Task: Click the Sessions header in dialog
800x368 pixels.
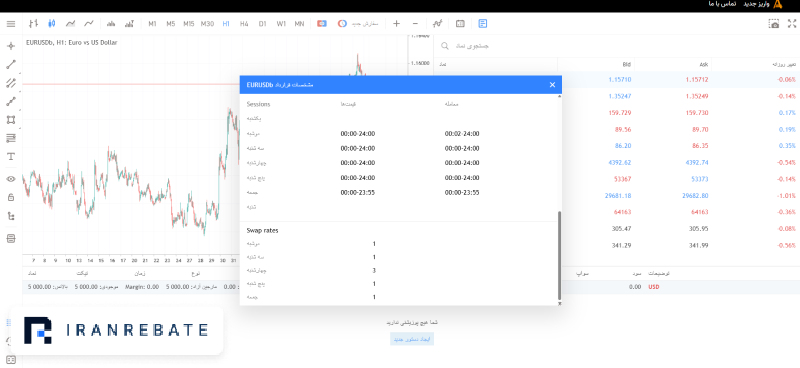Action: tap(258, 104)
